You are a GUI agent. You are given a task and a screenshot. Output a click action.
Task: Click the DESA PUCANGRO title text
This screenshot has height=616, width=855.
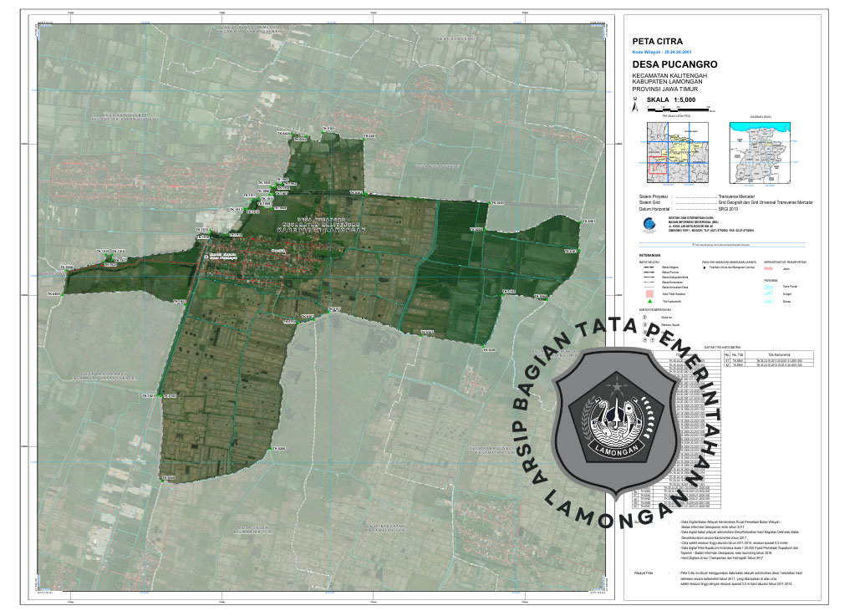[x=669, y=64]
